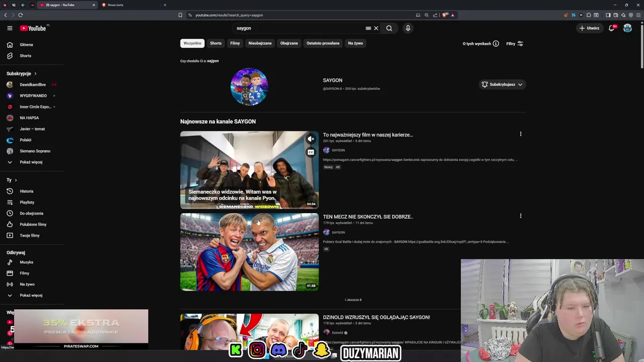Open the sajgon search suggestion link

[213, 61]
